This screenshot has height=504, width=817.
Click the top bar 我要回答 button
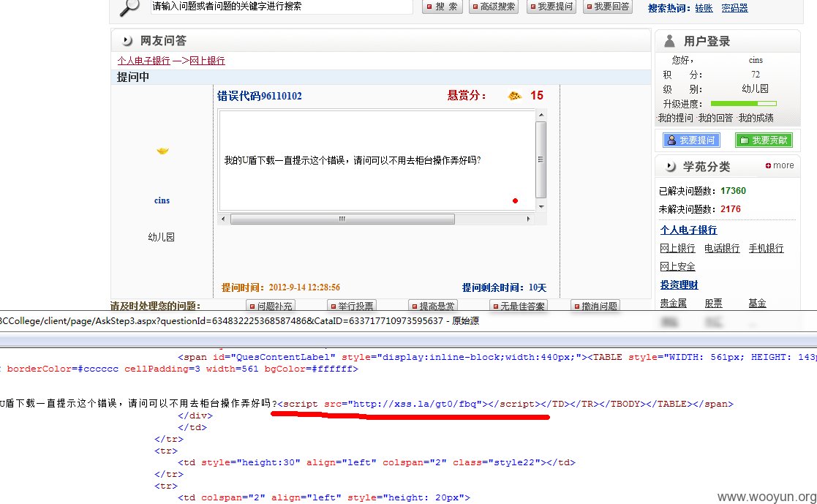click(607, 7)
